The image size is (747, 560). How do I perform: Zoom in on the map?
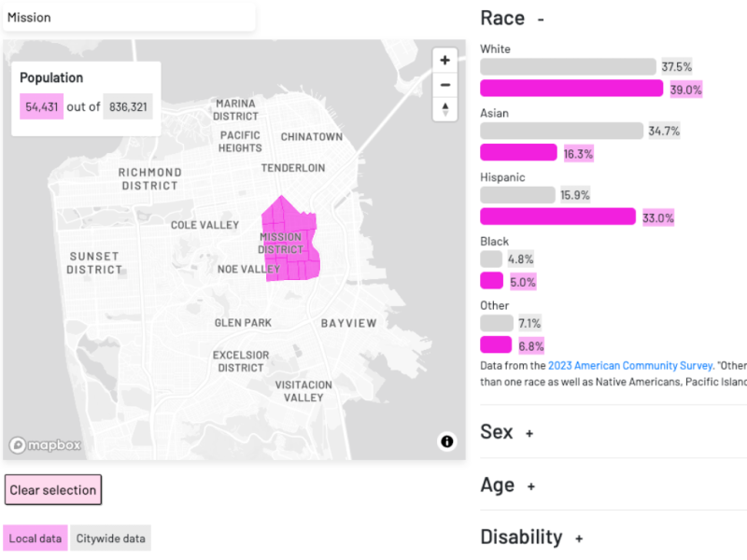(x=444, y=60)
